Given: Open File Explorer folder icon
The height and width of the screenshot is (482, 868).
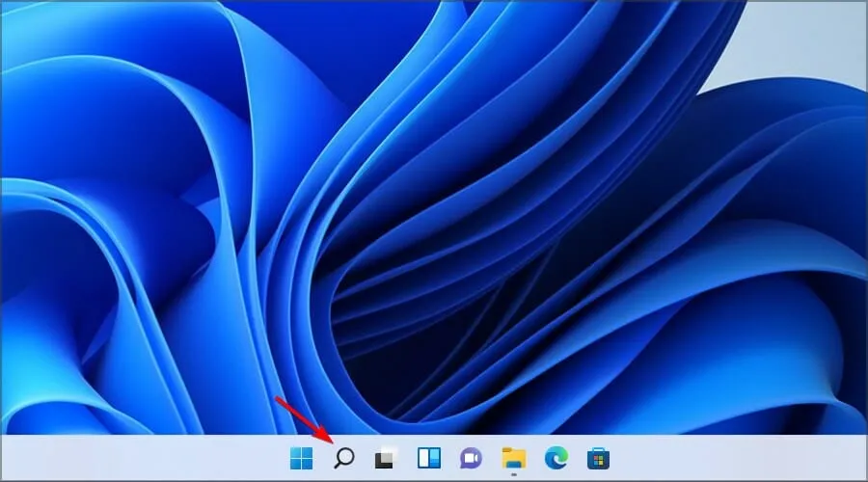Looking at the screenshot, I should point(513,458).
